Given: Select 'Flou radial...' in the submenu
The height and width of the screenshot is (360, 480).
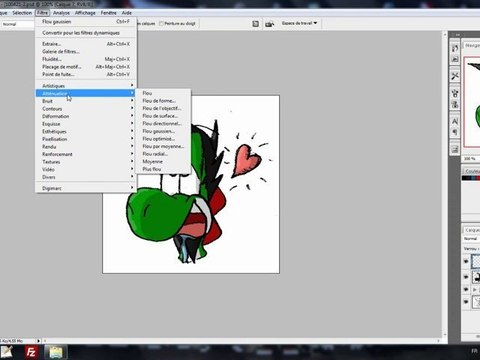Looking at the screenshot, I should [x=163, y=154].
